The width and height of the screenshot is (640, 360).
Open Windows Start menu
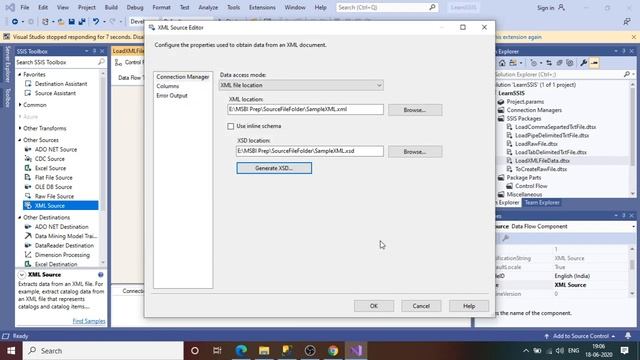(11, 351)
